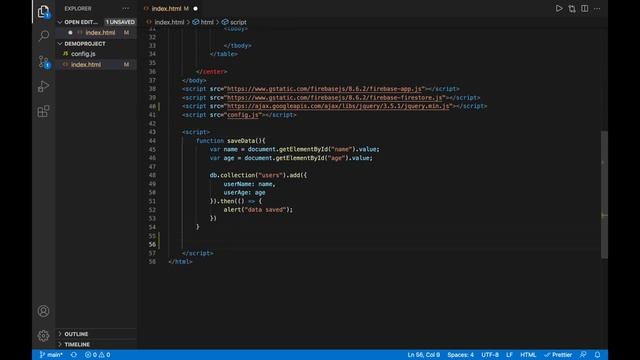Open the Run and Debug view
640x360 pixels.
click(43, 87)
